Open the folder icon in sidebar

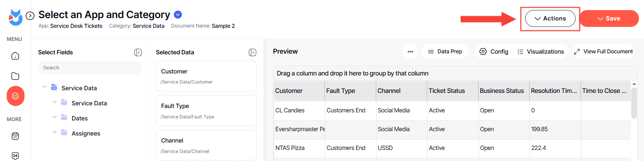pyautogui.click(x=15, y=76)
